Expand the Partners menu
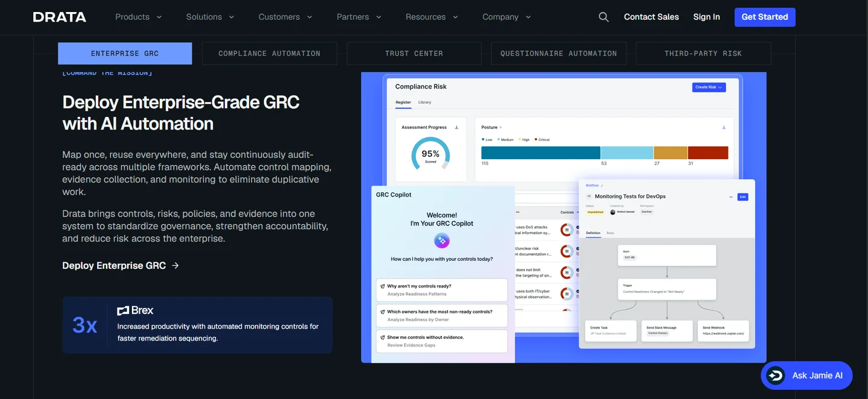The width and height of the screenshot is (868, 399). point(359,17)
